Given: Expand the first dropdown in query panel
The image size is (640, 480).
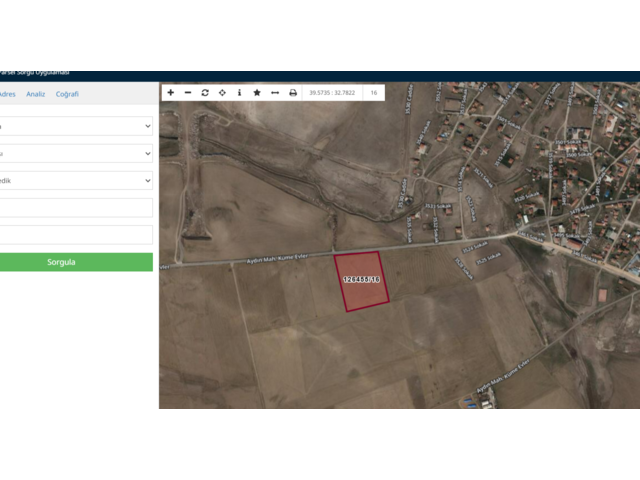Looking at the screenshot, I should (75, 126).
